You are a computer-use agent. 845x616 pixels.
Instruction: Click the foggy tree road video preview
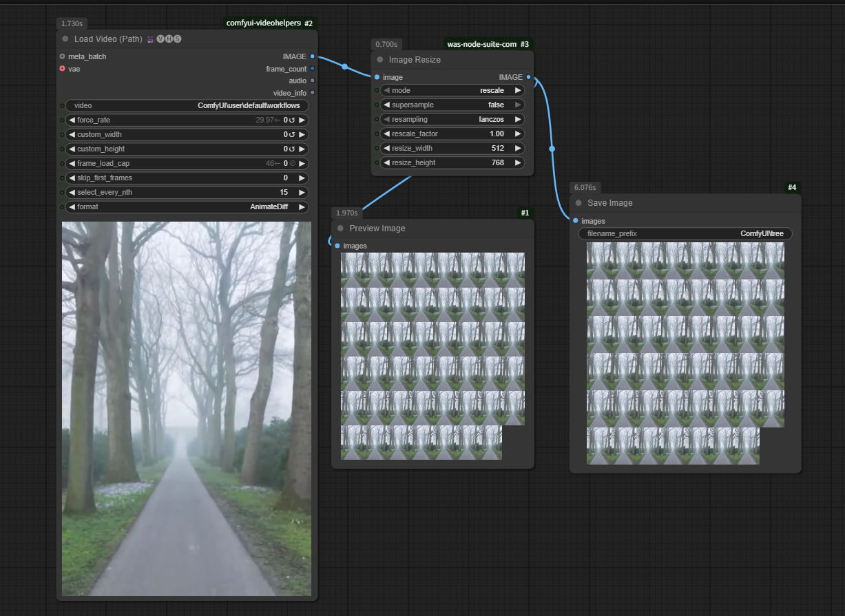pos(186,408)
